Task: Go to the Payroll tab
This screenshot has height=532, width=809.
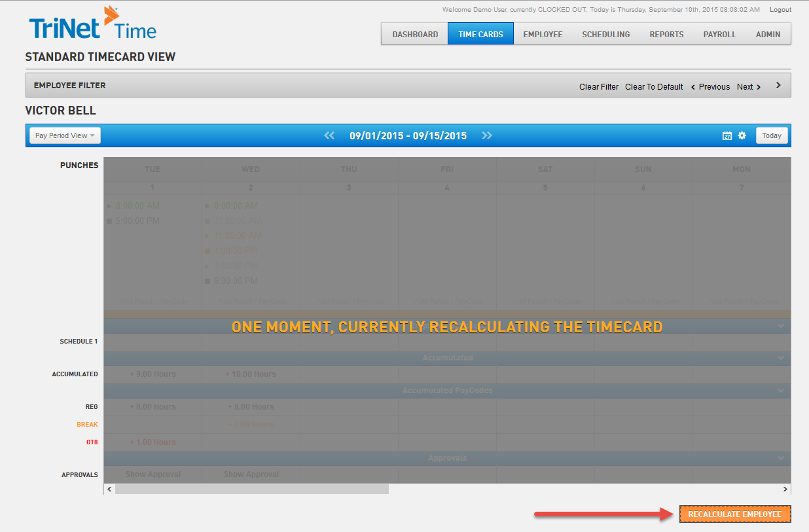Action: coord(720,34)
